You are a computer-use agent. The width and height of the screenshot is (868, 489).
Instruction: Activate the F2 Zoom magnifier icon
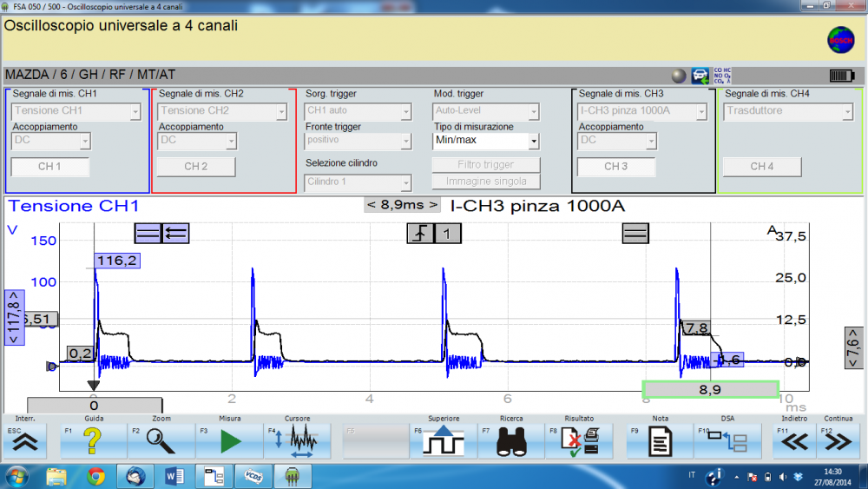(x=161, y=441)
